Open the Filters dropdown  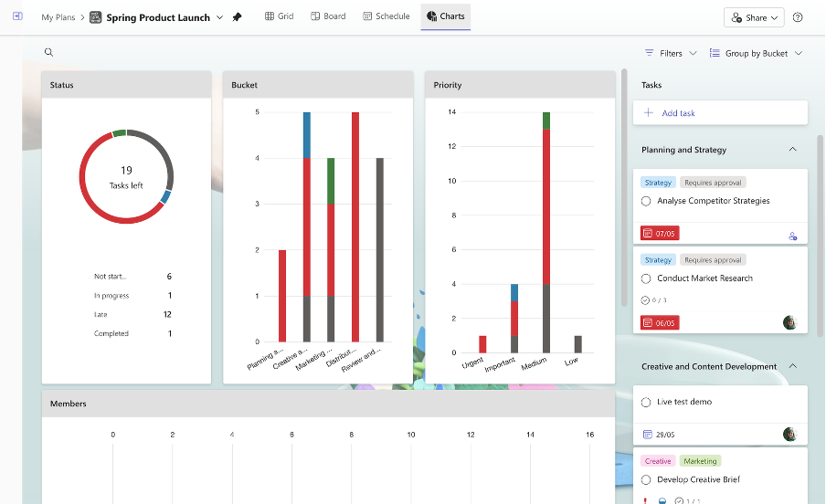point(671,53)
